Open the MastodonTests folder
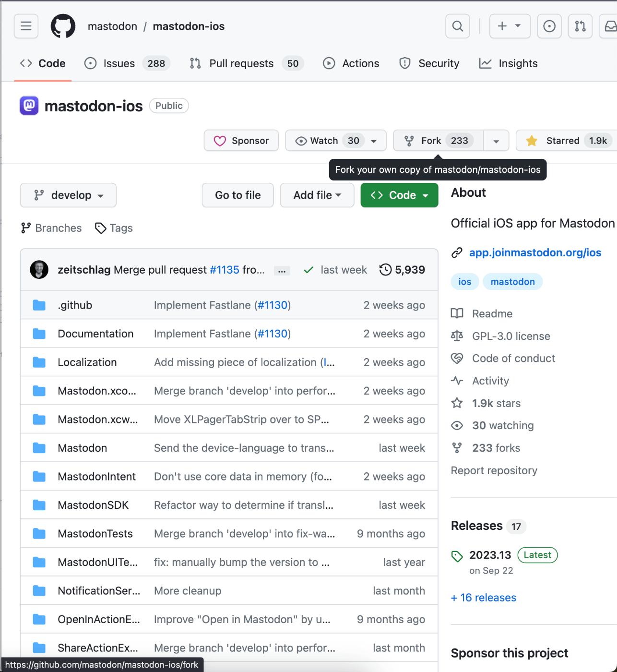The width and height of the screenshot is (617, 672). pyautogui.click(x=95, y=534)
